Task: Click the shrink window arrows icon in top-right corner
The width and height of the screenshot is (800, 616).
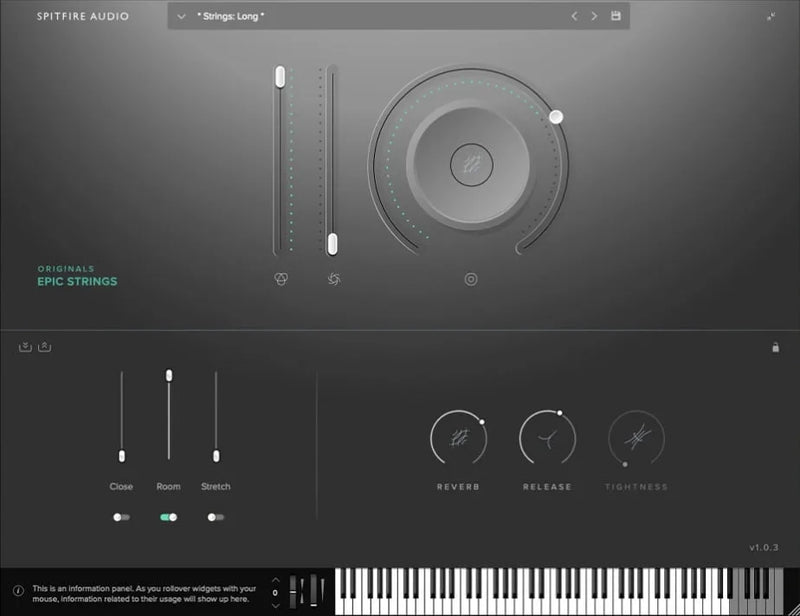Action: click(771, 16)
